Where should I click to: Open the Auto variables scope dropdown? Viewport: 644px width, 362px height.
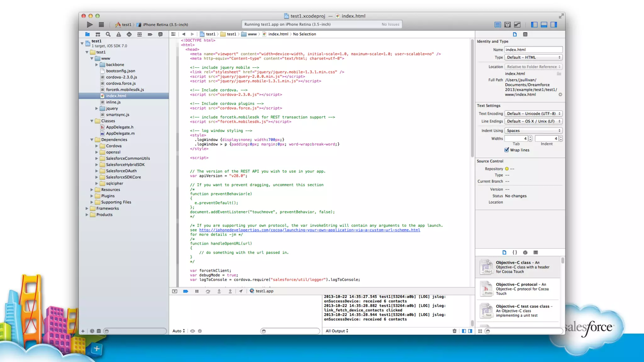pos(179,331)
